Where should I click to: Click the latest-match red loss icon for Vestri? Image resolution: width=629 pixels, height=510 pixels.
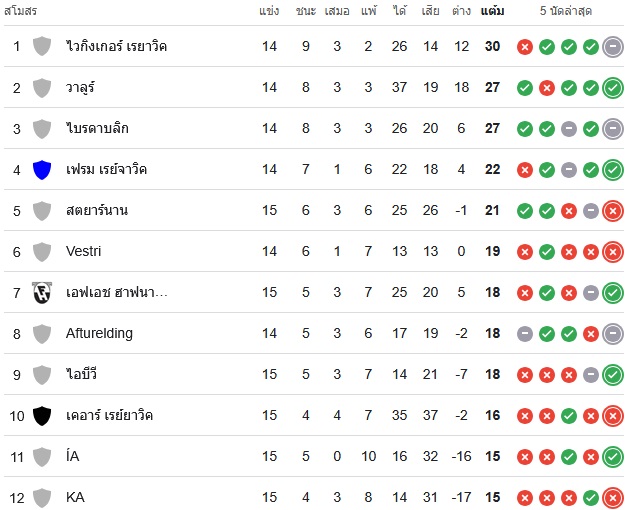point(613,252)
